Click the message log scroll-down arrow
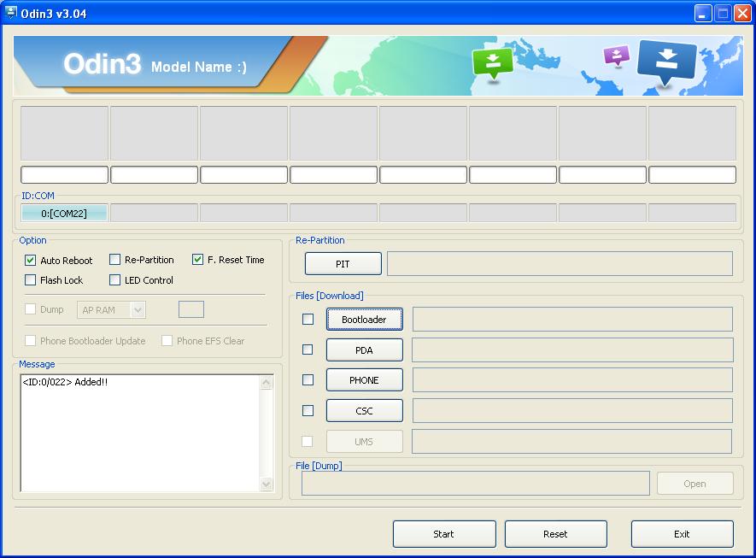 pyautogui.click(x=267, y=484)
